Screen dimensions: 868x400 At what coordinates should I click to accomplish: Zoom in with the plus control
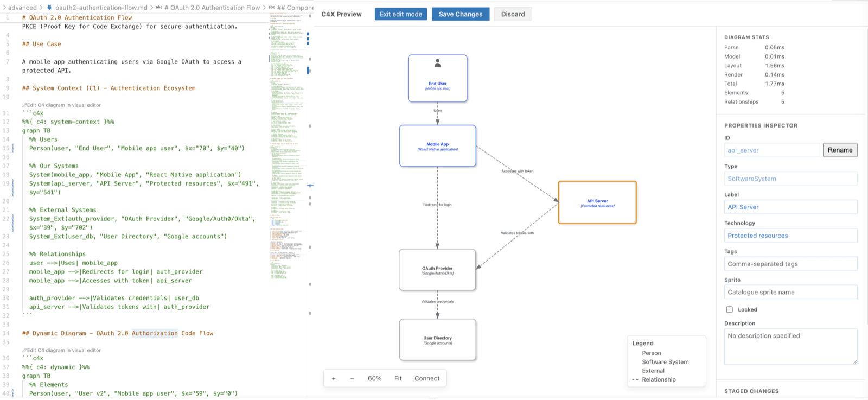334,378
